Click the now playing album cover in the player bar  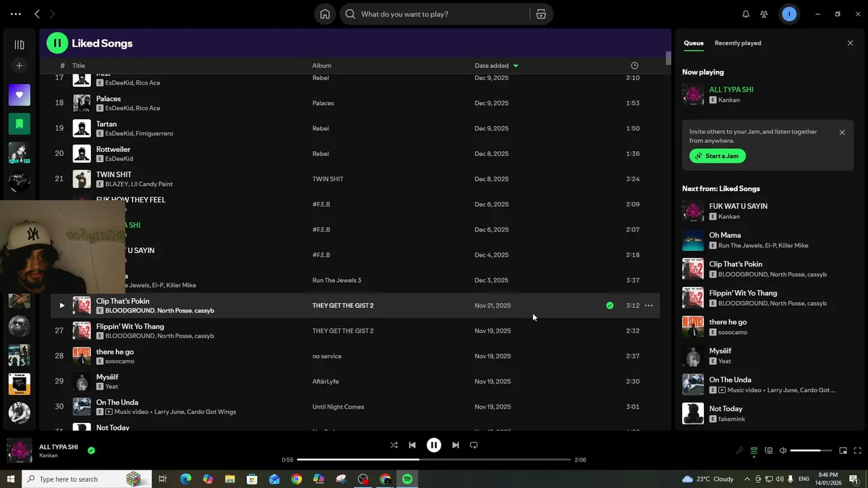20,451
